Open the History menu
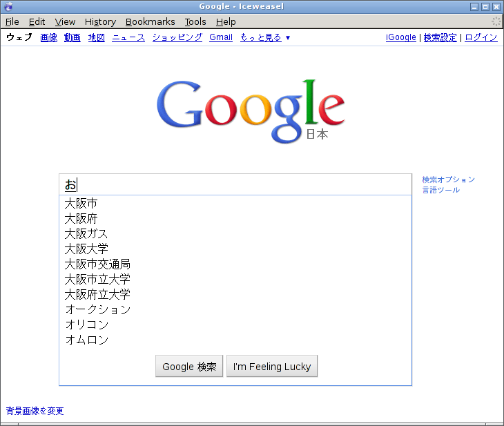The image size is (504, 426). tap(100, 22)
